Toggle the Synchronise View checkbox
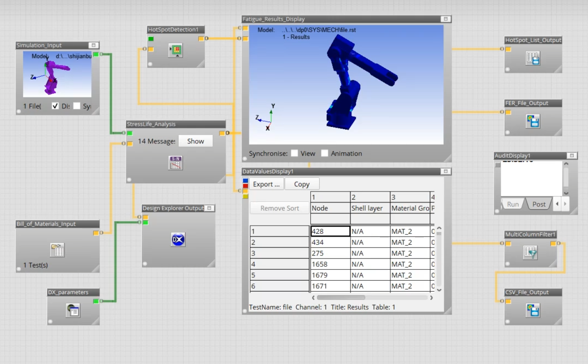This screenshot has height=364, width=588. pos(295,153)
